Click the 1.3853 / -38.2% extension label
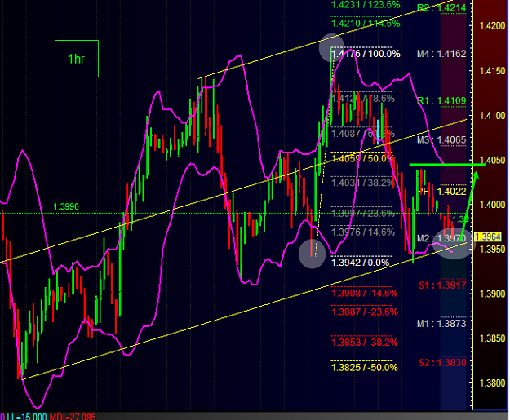The image size is (510, 420). click(x=365, y=343)
